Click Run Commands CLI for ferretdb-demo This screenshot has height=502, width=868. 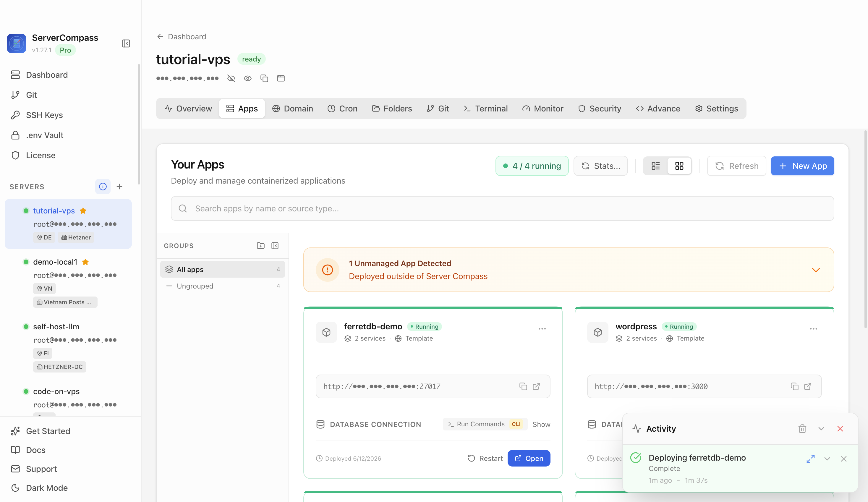pos(485,424)
